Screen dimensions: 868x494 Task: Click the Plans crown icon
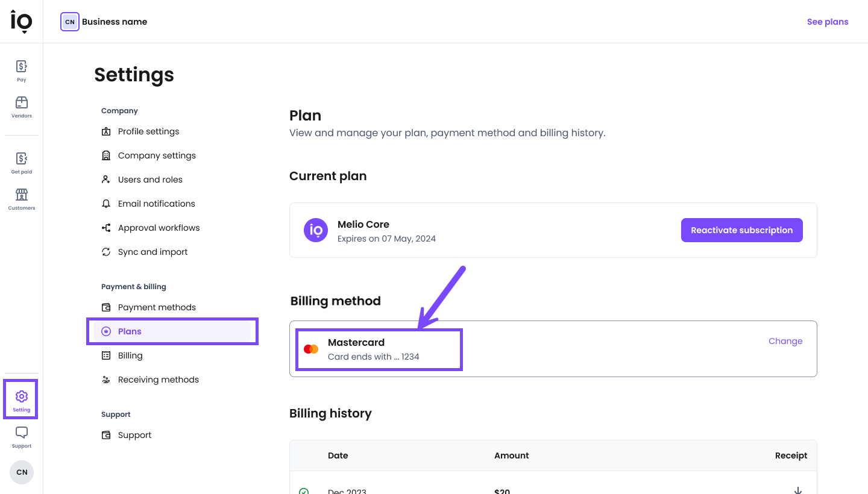pyautogui.click(x=106, y=331)
